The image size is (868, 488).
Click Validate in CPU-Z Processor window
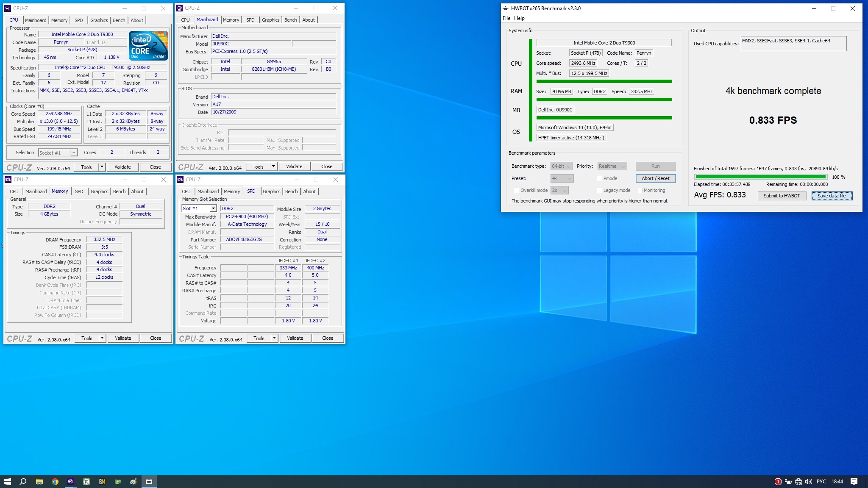pyautogui.click(x=122, y=167)
